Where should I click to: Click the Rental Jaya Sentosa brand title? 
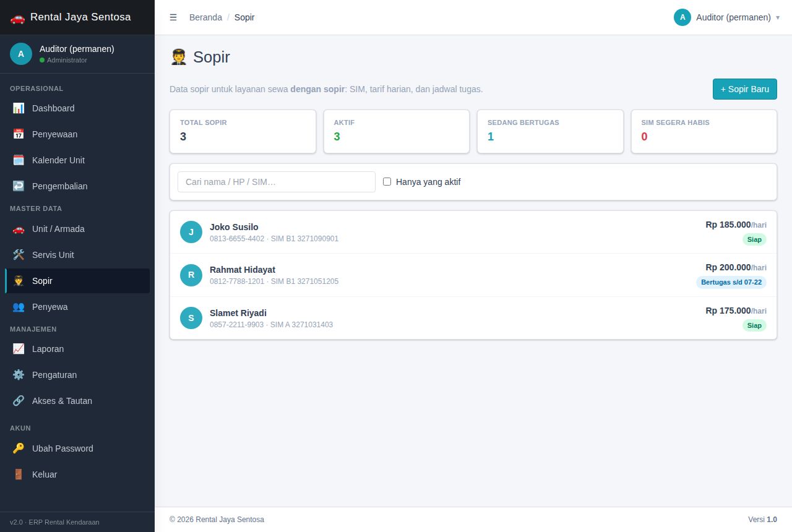tap(80, 17)
